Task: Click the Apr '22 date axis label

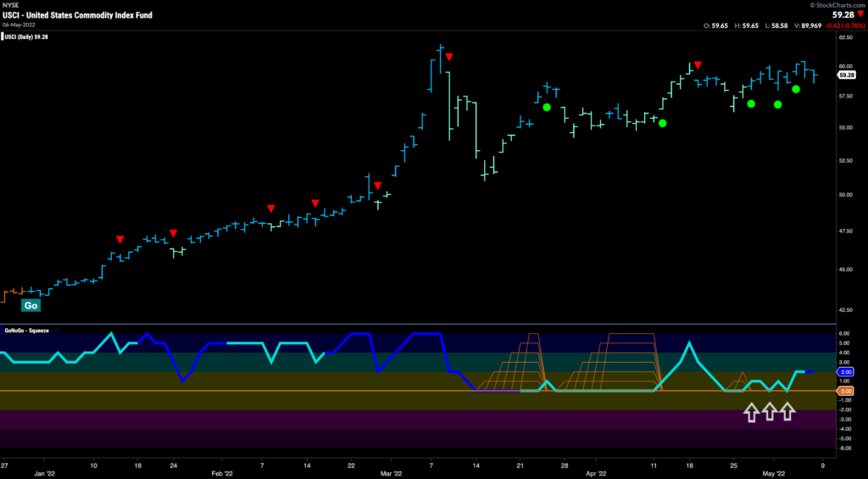Action: point(596,474)
